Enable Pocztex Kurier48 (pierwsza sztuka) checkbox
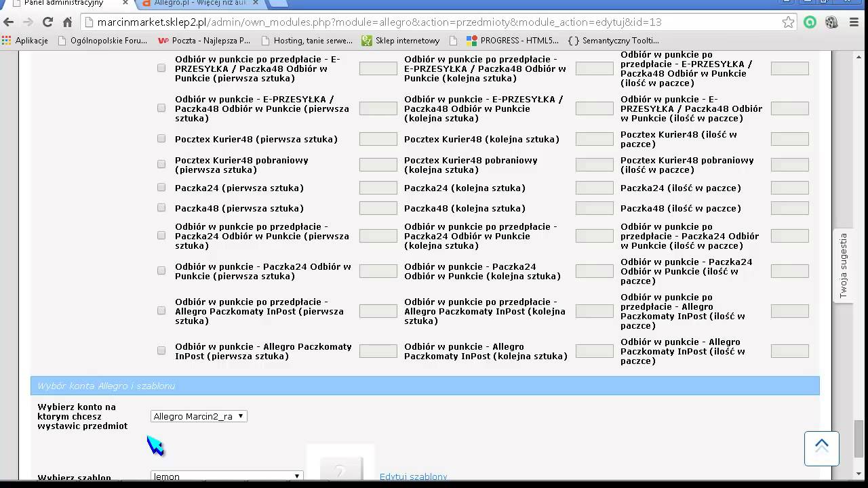The image size is (868, 488). 161,138
